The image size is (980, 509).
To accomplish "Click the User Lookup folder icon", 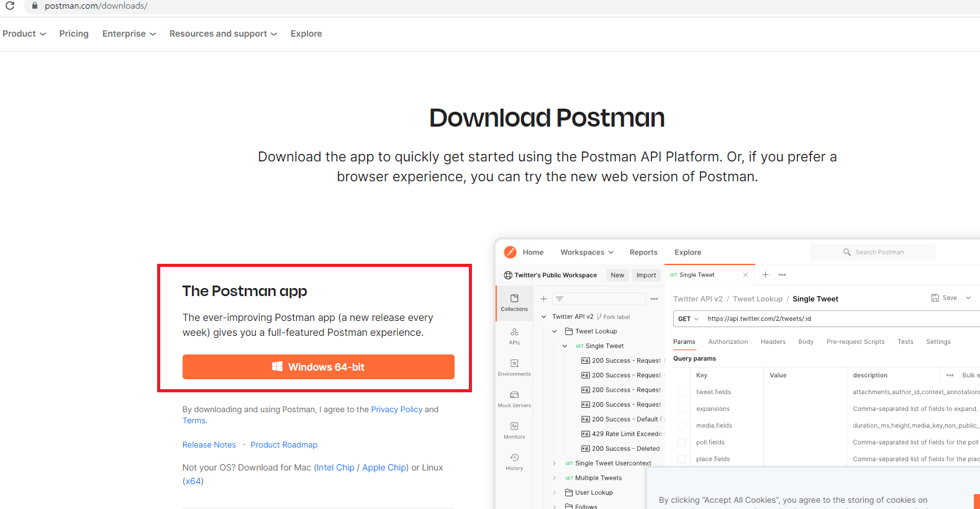I will 569,493.
